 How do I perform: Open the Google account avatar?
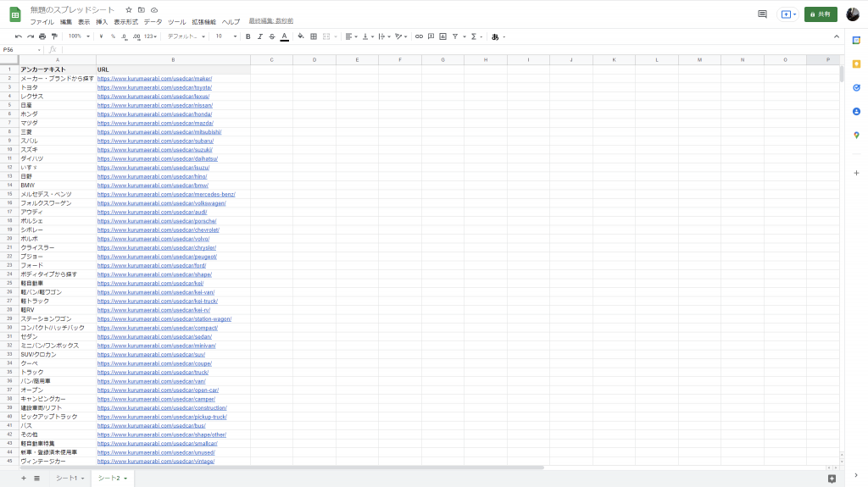(853, 14)
